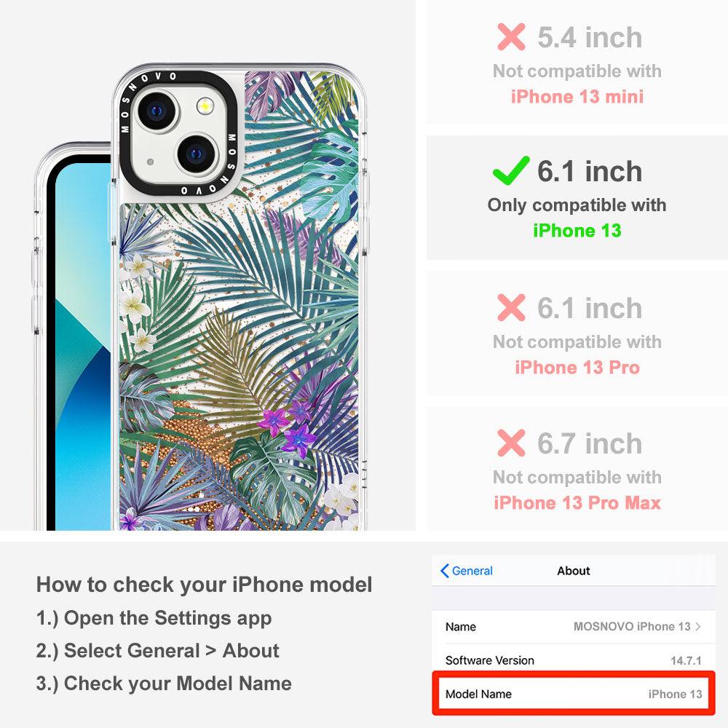The height and width of the screenshot is (728, 728).
Task: Click the red X beside 5.4 inch
Action: pos(511,36)
